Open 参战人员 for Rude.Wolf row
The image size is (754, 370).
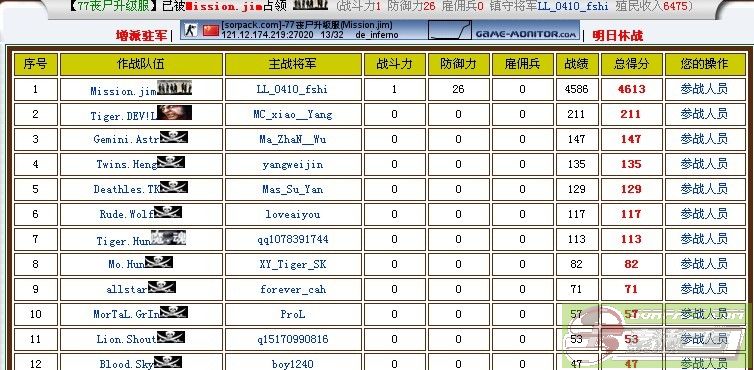(x=704, y=214)
